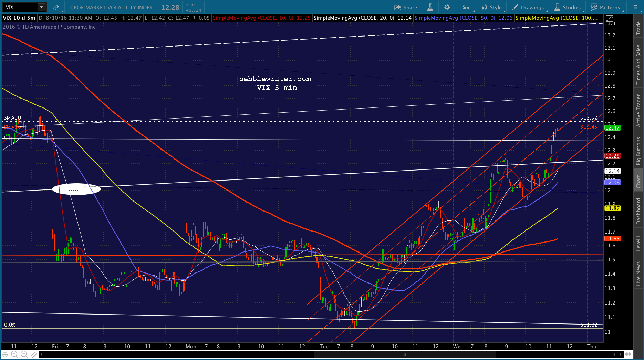
Task: Expand the VIX symbol selector arrow
Action: [41, 7]
